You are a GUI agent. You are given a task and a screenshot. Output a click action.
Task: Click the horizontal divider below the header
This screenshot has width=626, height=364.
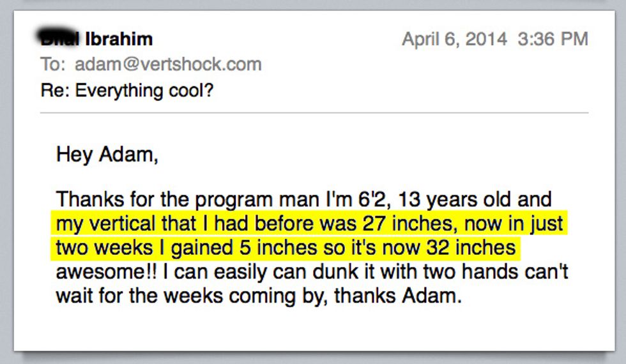(x=314, y=113)
